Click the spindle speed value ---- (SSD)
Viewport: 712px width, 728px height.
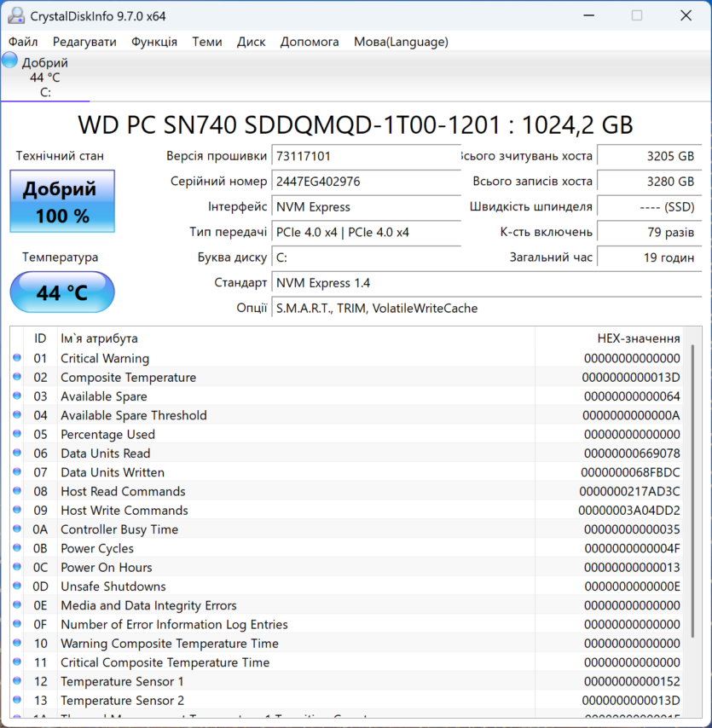click(x=649, y=207)
